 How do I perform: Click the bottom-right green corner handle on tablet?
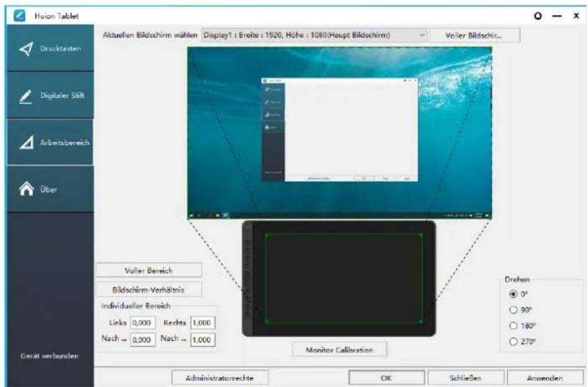pos(421,321)
